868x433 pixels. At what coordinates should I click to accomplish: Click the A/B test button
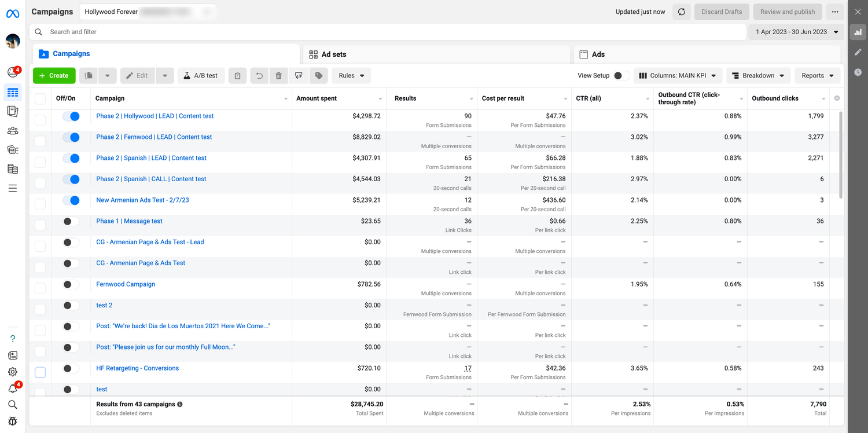[x=201, y=75]
